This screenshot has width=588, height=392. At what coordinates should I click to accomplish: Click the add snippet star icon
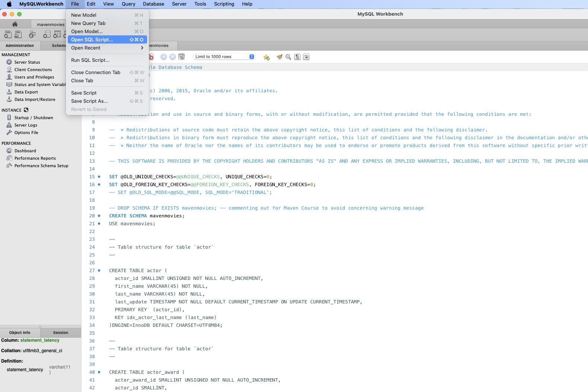tap(266, 57)
